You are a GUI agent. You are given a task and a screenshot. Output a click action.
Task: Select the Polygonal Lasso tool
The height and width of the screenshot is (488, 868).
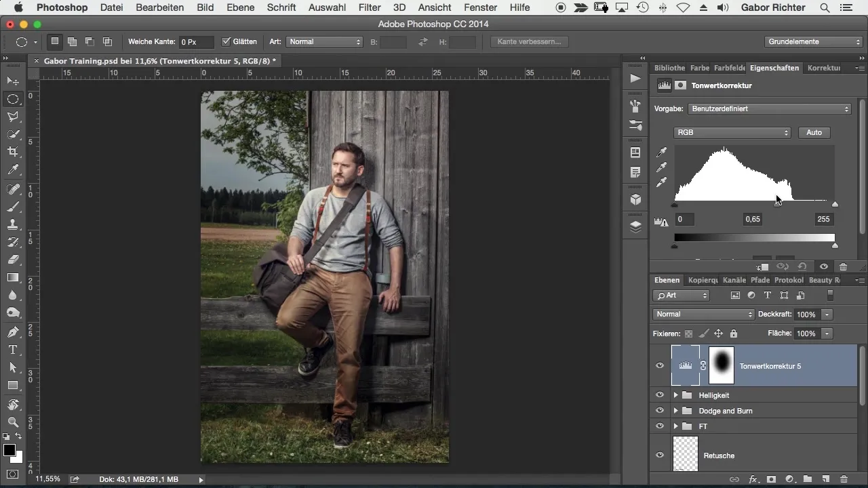13,117
